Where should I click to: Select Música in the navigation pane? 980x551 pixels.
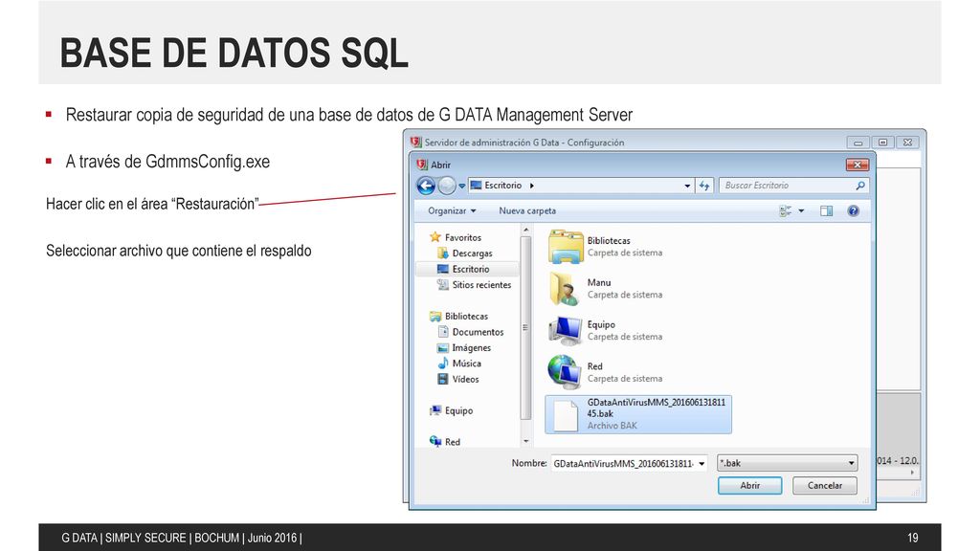pos(466,364)
